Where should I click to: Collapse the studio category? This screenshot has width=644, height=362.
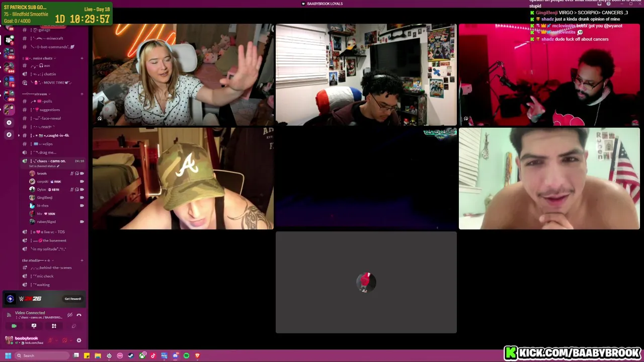[37, 260]
